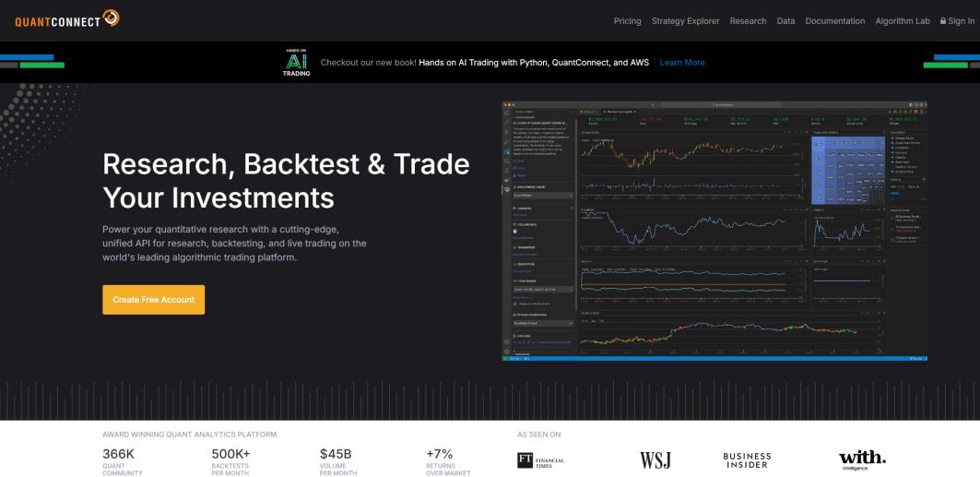This screenshot has height=477, width=980.
Task: Click the trading platform screenshot image
Action: coord(714,231)
